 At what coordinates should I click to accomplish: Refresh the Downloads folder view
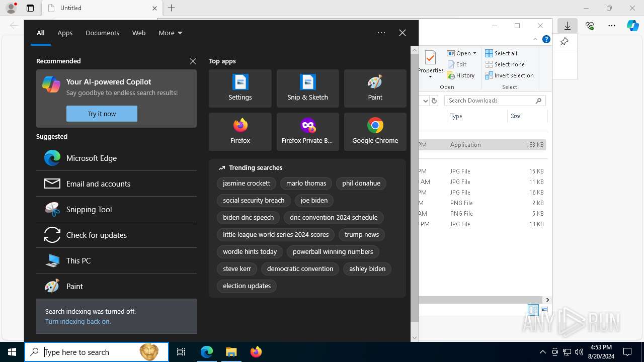click(x=434, y=101)
